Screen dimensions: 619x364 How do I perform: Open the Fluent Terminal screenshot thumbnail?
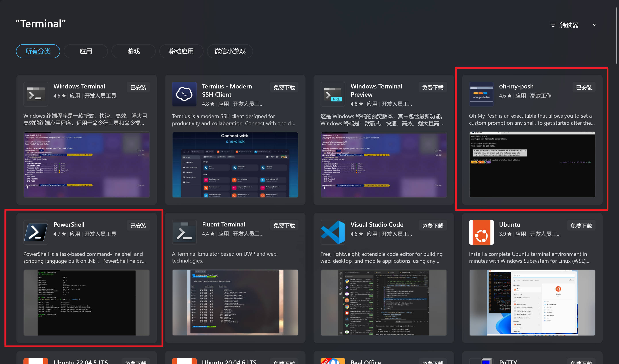(235, 303)
